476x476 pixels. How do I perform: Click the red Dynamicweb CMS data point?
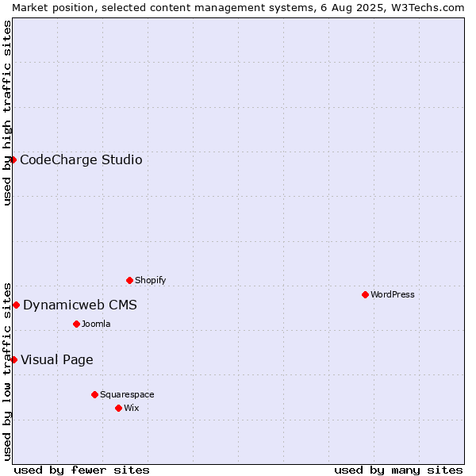[17, 305]
